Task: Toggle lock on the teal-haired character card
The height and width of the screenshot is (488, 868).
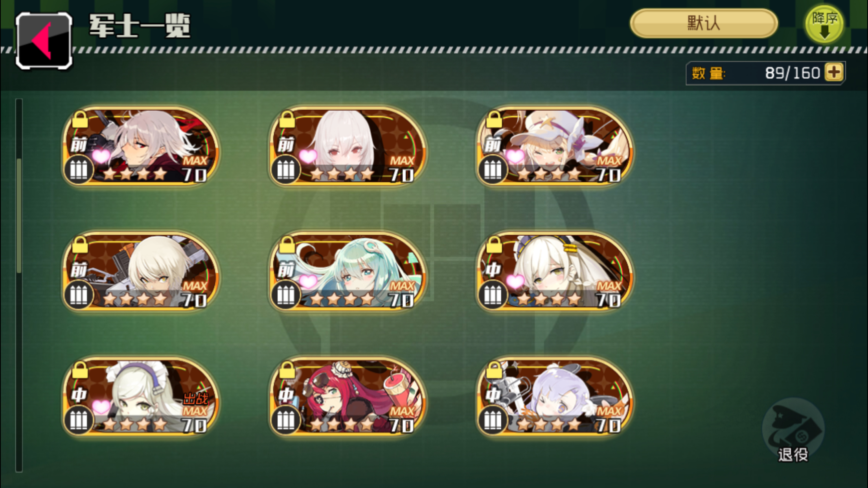Action: (x=287, y=245)
